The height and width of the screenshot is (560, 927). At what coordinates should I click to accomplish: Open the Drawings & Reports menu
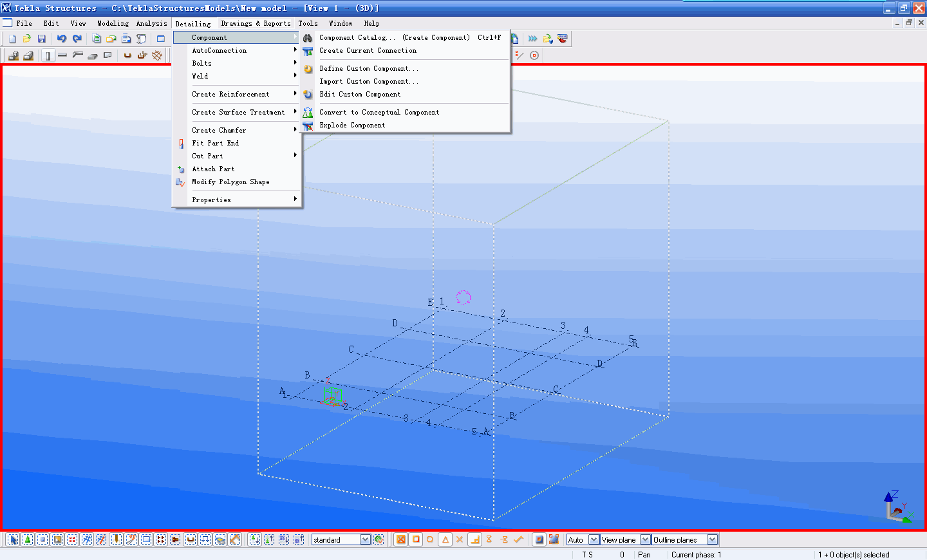pos(256,23)
